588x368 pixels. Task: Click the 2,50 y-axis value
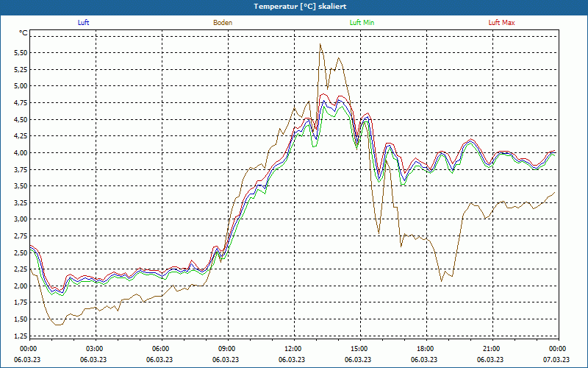pyautogui.click(x=21, y=252)
